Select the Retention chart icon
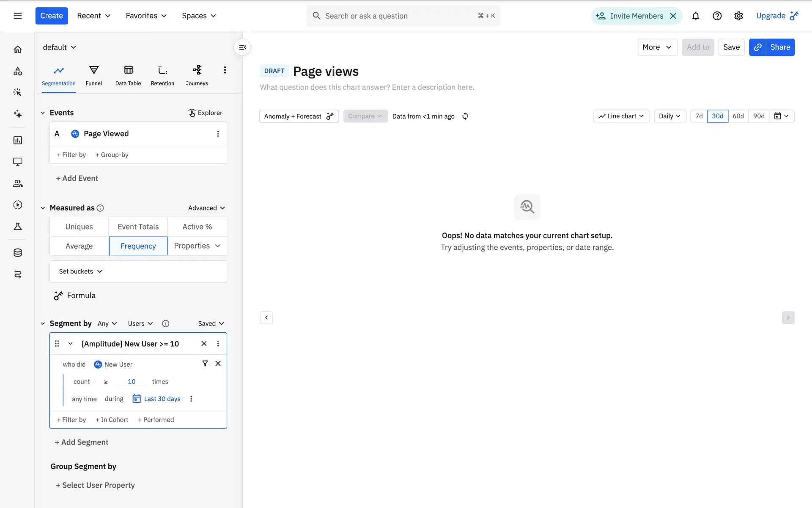This screenshot has height=508, width=812. point(162,70)
